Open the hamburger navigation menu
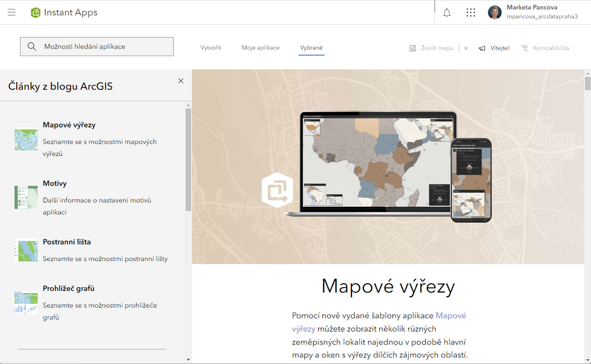The height and width of the screenshot is (364, 591). coord(12,12)
